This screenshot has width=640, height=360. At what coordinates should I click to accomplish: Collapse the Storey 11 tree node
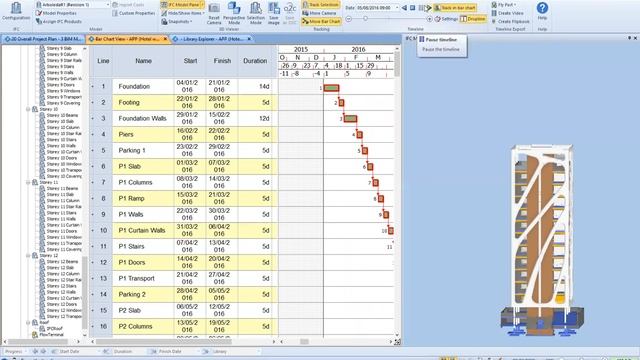[28, 182]
